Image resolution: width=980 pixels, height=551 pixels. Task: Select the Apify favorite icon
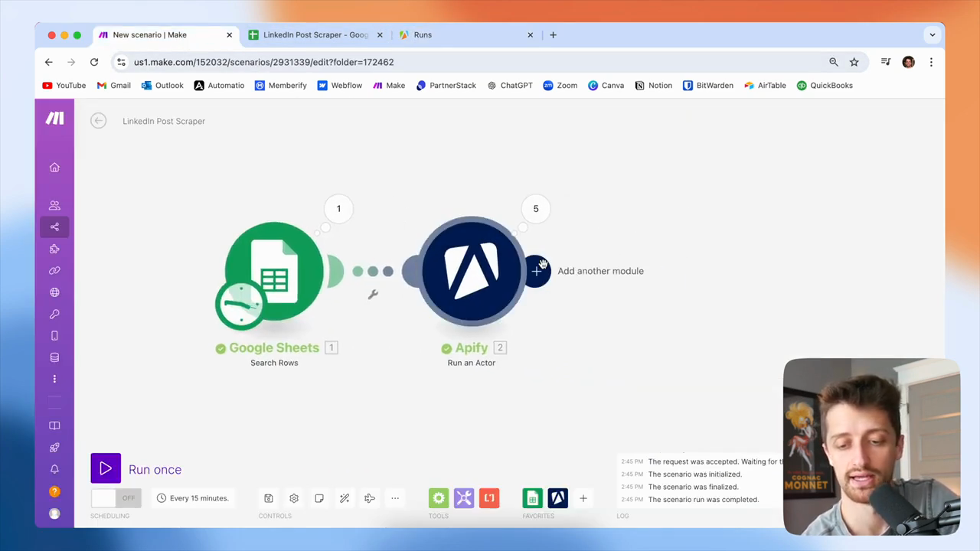coord(557,498)
